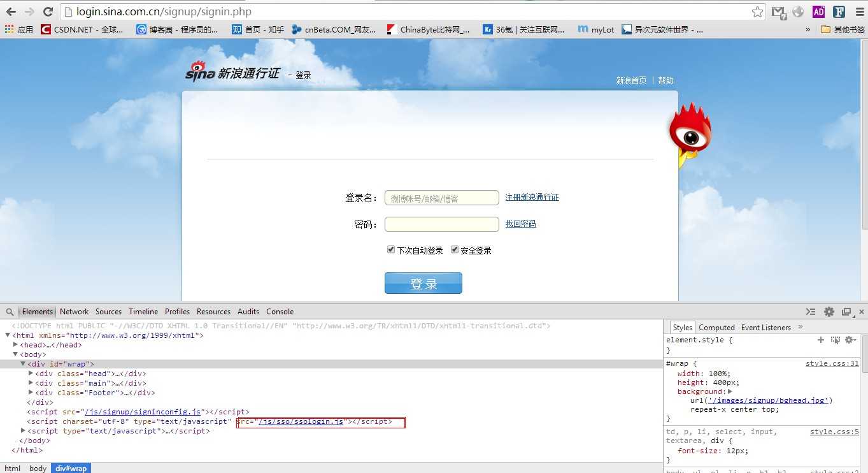This screenshot has width=868, height=473.
Task: Open the 帮助 help link
Action: point(665,80)
